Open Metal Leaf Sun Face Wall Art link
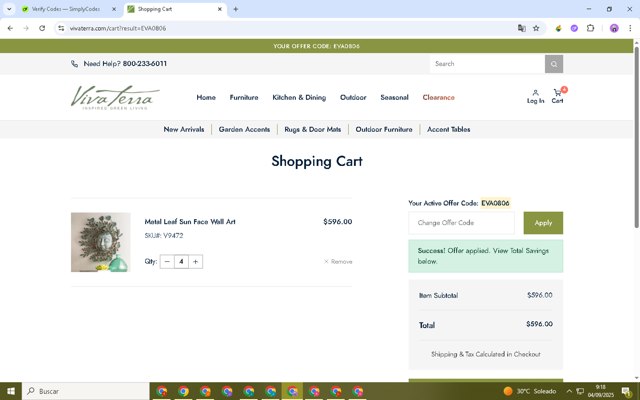The image size is (640, 400). (x=190, y=222)
